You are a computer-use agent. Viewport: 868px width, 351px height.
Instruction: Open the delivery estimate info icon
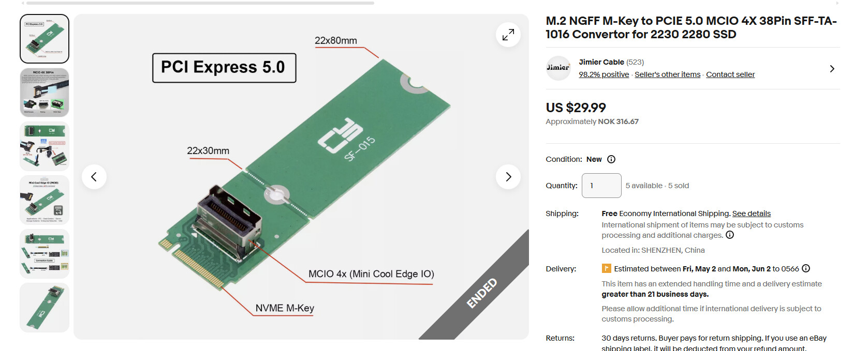[x=806, y=268]
